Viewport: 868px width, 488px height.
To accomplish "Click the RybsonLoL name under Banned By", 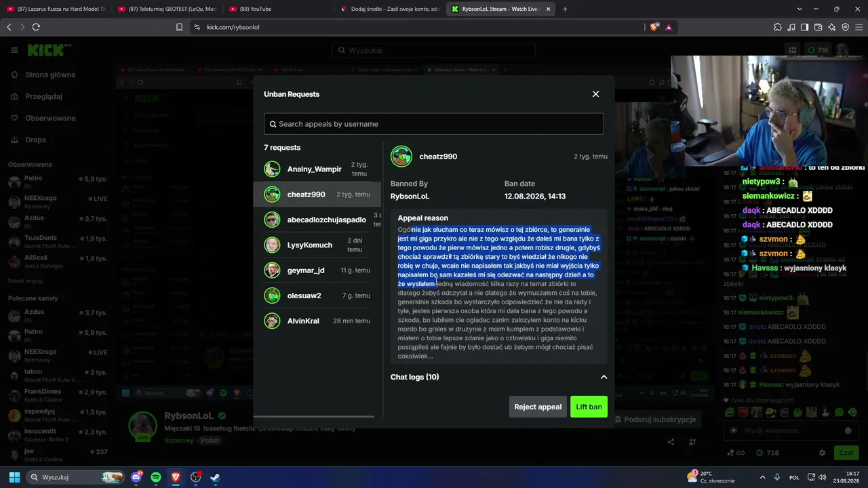I will coord(410,197).
